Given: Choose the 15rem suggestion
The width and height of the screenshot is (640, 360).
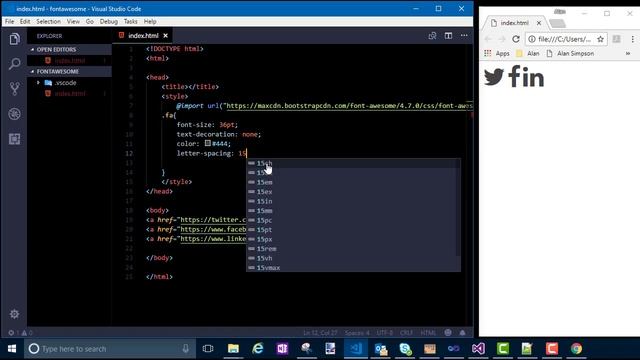Looking at the screenshot, I should 353,249.
